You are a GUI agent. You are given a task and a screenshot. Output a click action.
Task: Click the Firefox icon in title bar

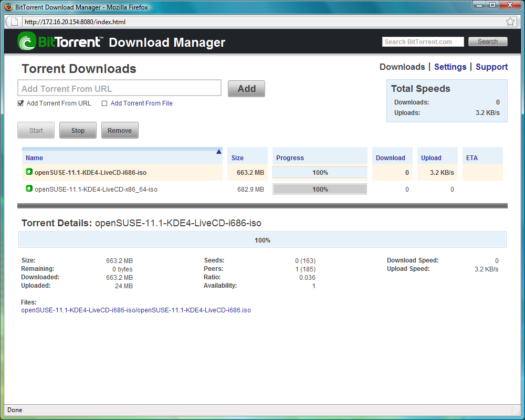[9, 7]
